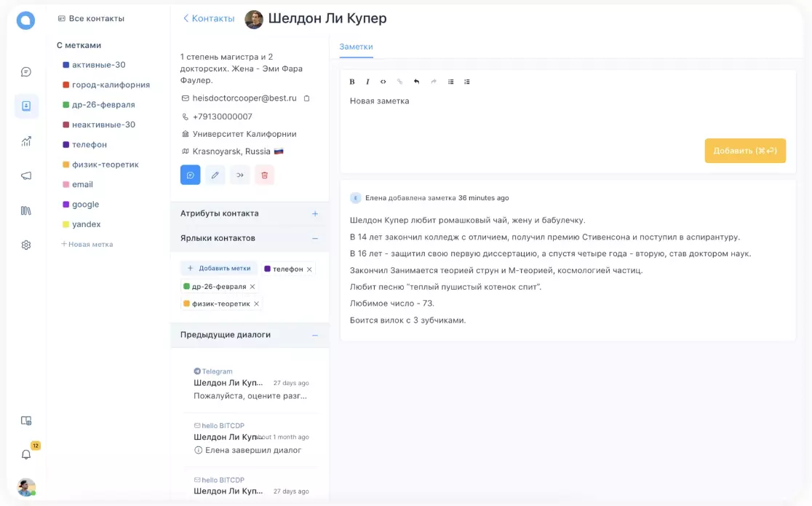Toggle italic formatting in note editor

[x=367, y=82]
